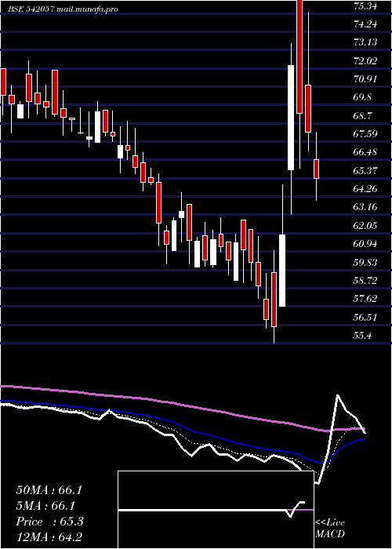Click the 55.4 lowest price label
The width and height of the screenshot is (392, 549).
[x=362, y=335]
